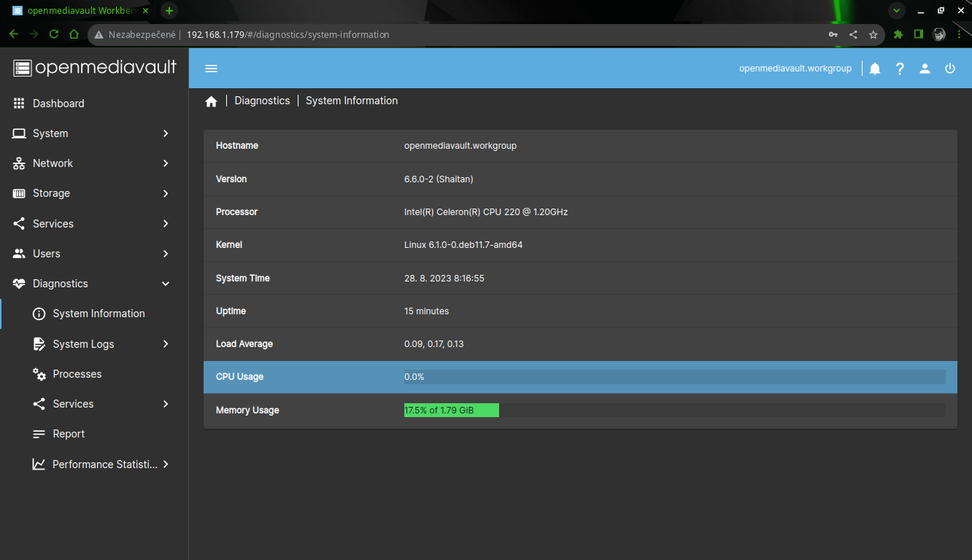Expand the top-level Services menu chevron
This screenshot has width=972, height=560.
[x=166, y=224]
